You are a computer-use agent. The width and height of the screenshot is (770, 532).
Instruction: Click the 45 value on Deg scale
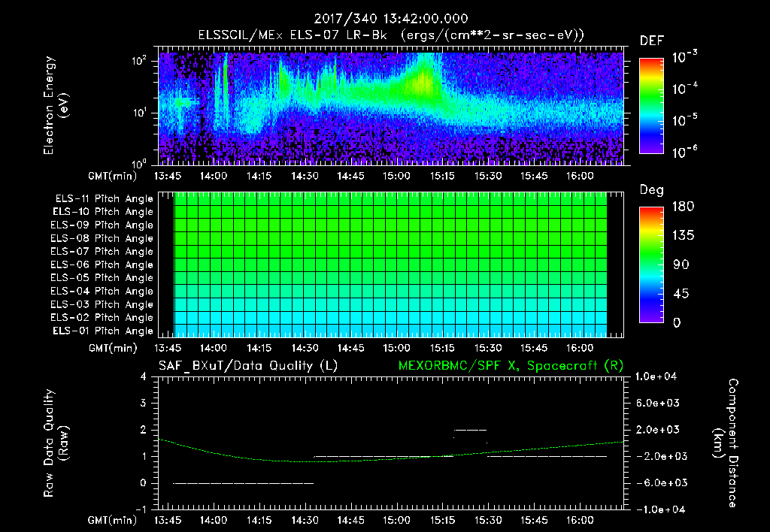coord(681,294)
